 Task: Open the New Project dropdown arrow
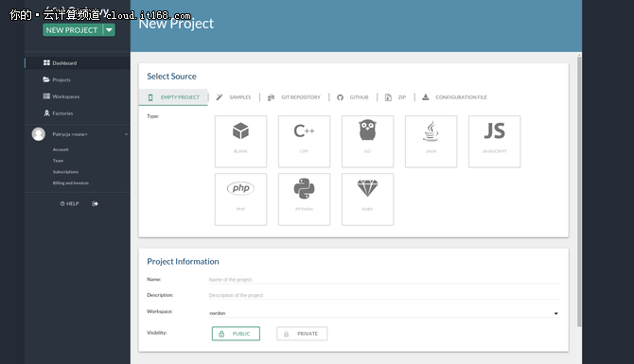(109, 30)
